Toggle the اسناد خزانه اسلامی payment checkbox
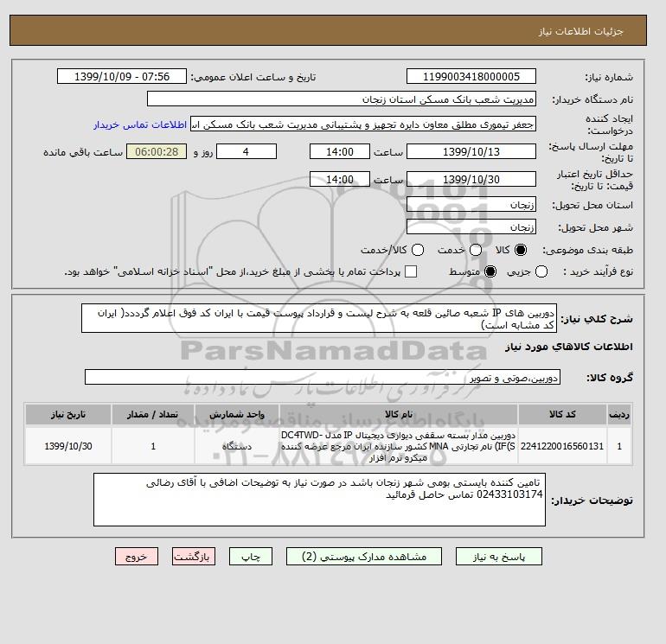666x644 pixels. 411,271
